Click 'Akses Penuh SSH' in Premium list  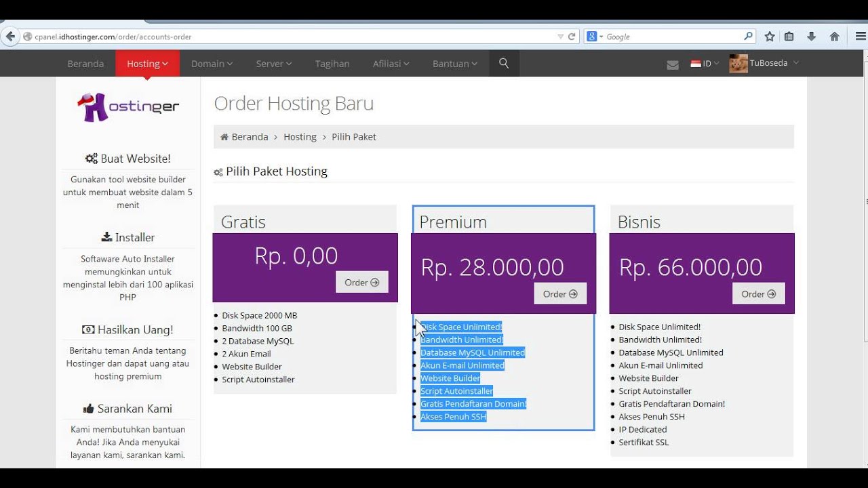[x=454, y=417]
